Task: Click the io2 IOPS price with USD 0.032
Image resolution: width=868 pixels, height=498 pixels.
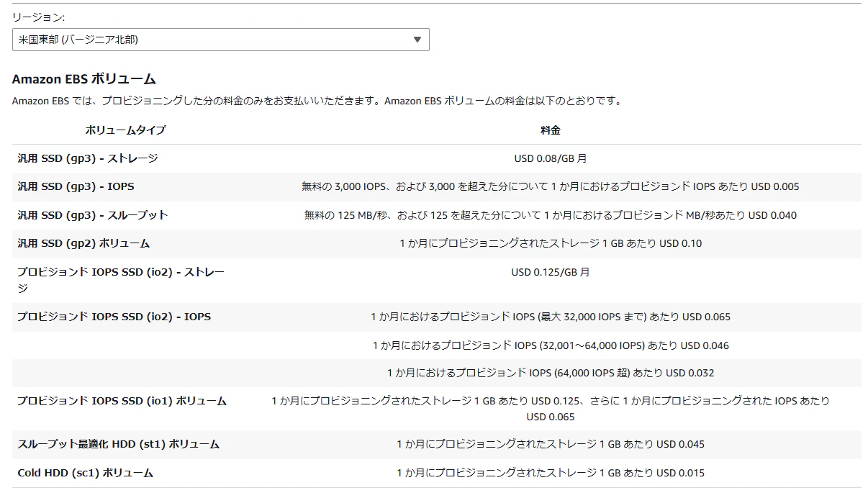Action: [x=551, y=373]
